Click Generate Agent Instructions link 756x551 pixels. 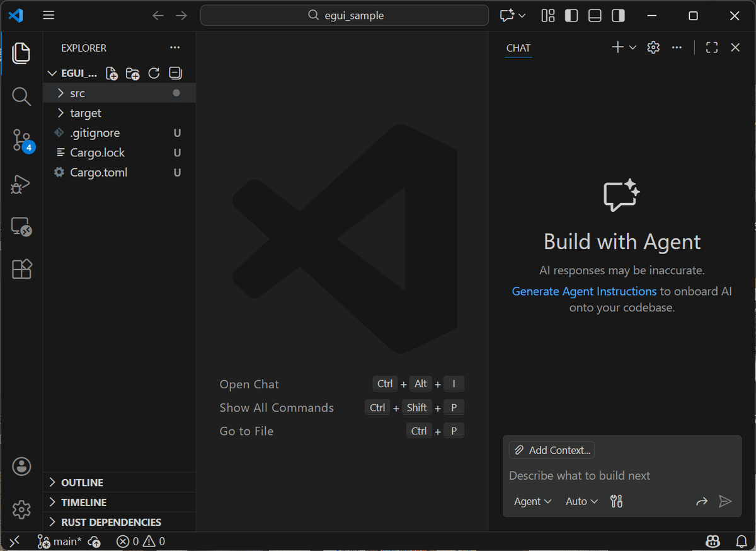pyautogui.click(x=584, y=291)
